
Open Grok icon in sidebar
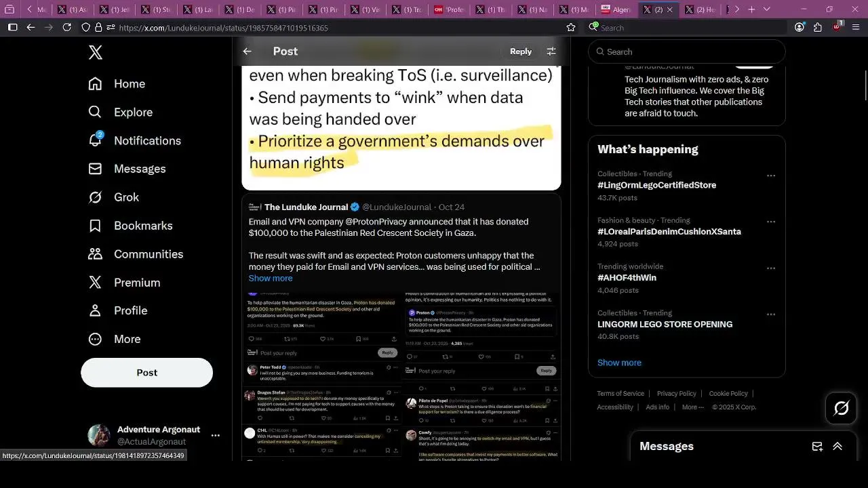[96, 197]
